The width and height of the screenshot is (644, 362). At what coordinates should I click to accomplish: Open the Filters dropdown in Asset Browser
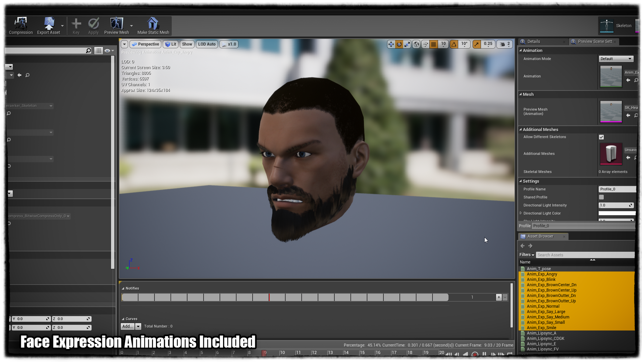click(527, 255)
